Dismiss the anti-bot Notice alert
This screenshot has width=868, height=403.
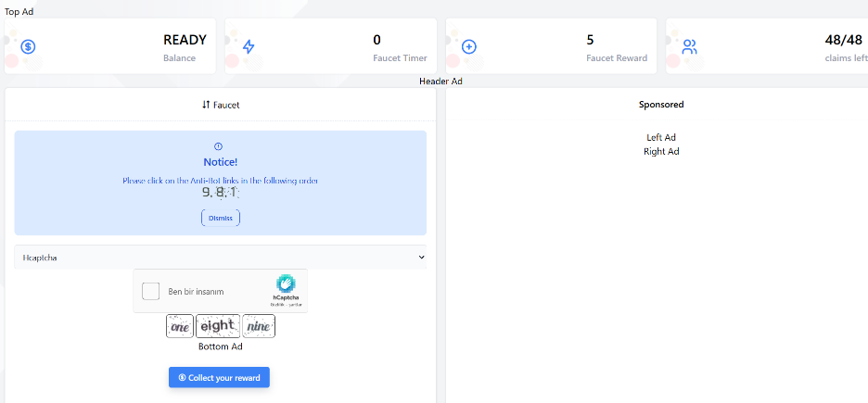pyautogui.click(x=220, y=218)
